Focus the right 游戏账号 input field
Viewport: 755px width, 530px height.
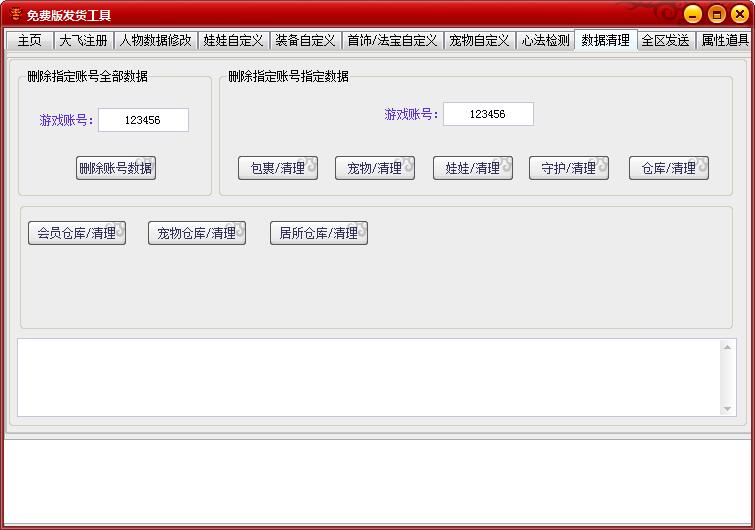488,114
